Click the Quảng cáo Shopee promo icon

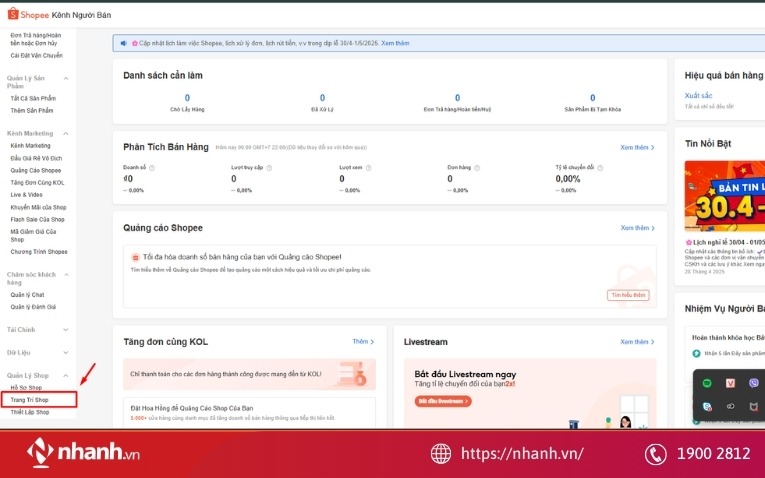point(136,257)
